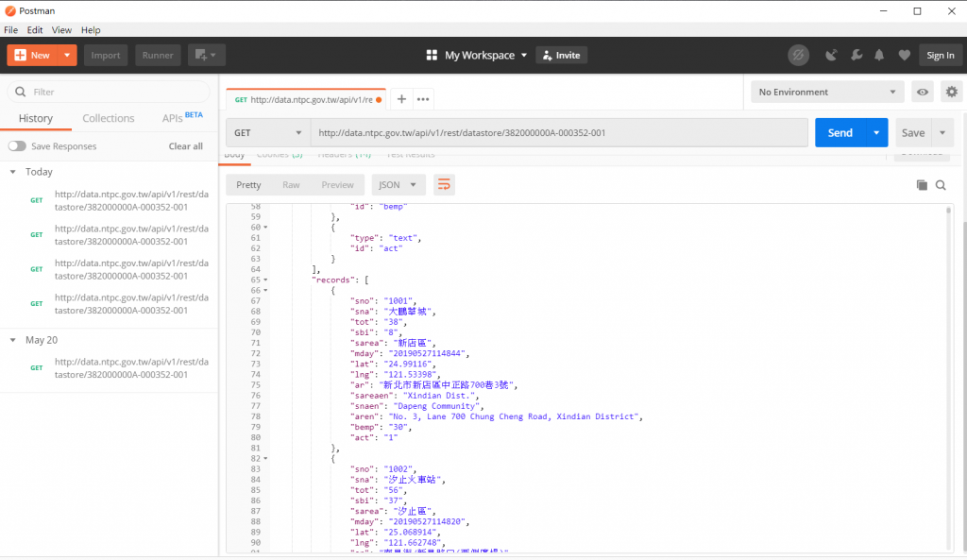This screenshot has height=560, width=967.
Task: Click the heart icon in header
Action: [904, 55]
